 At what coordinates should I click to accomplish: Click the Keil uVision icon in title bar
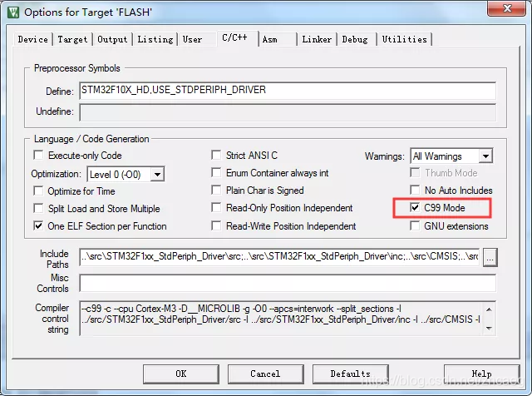click(x=13, y=12)
